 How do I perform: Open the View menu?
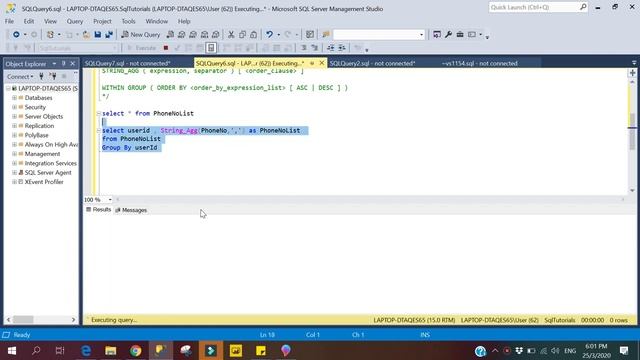(51, 21)
